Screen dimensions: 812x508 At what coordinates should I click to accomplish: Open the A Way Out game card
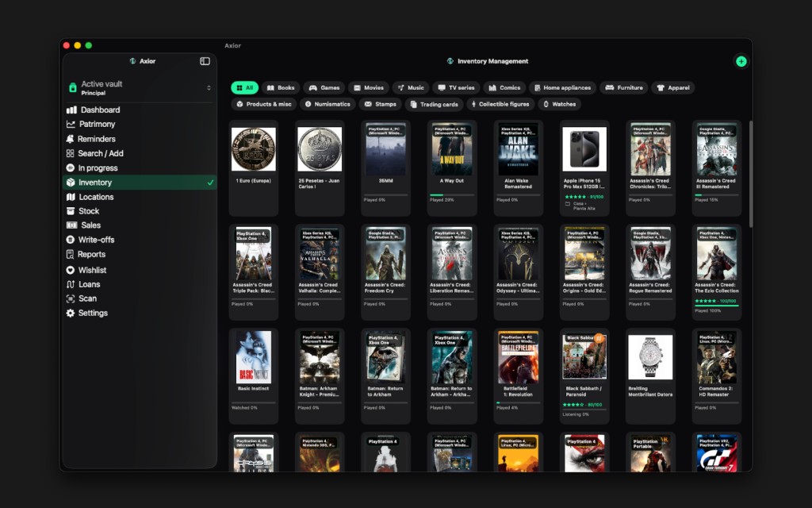(452, 168)
